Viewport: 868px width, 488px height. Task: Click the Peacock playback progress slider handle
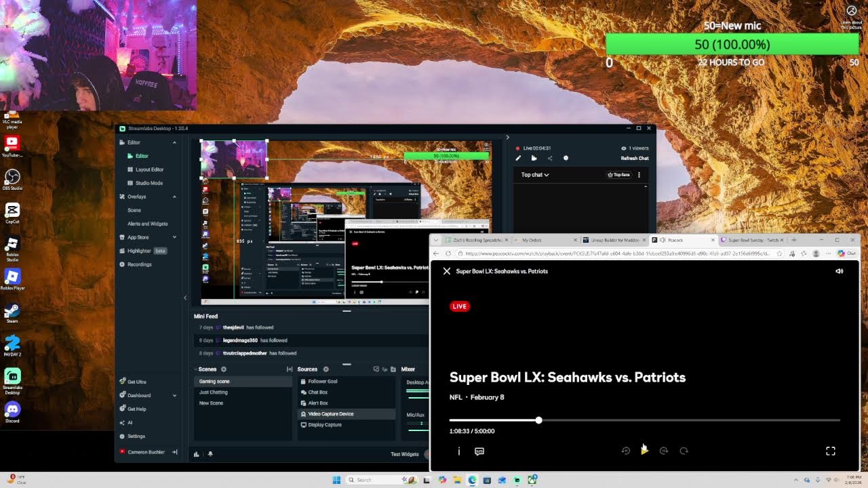tap(538, 420)
